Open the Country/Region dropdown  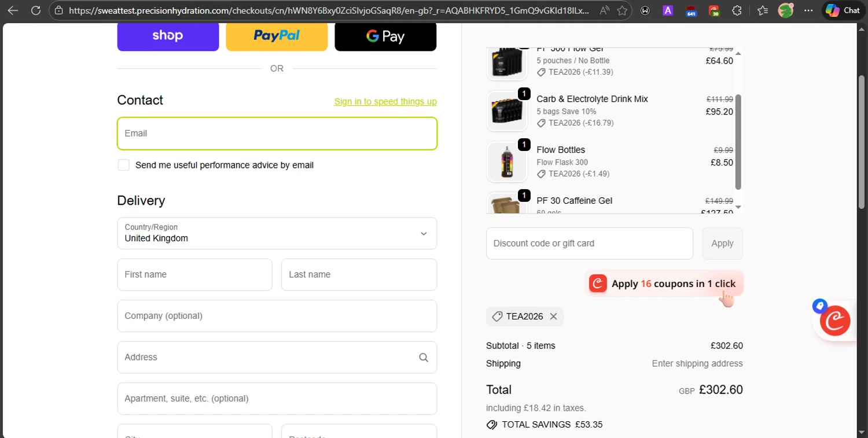tap(277, 233)
